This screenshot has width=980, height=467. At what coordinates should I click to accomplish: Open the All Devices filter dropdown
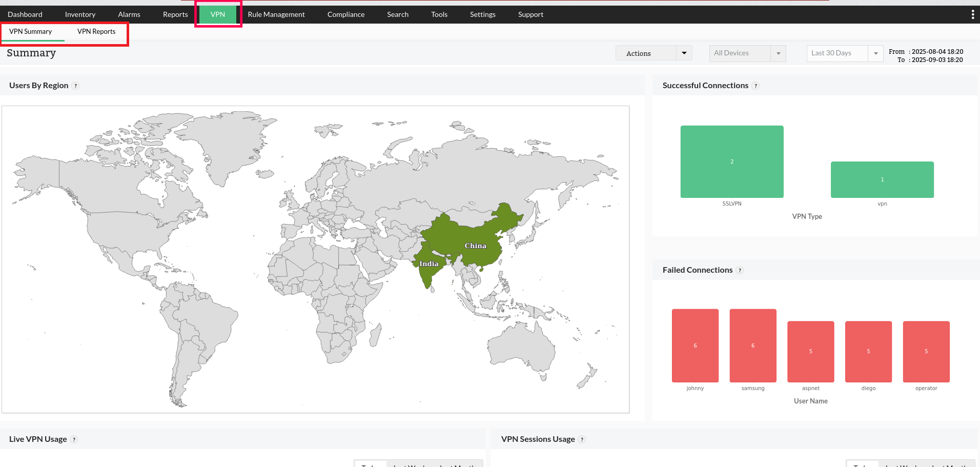click(747, 53)
